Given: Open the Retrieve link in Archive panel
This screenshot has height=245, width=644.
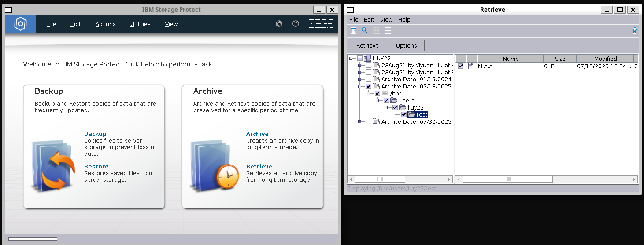Looking at the screenshot, I should pyautogui.click(x=259, y=166).
